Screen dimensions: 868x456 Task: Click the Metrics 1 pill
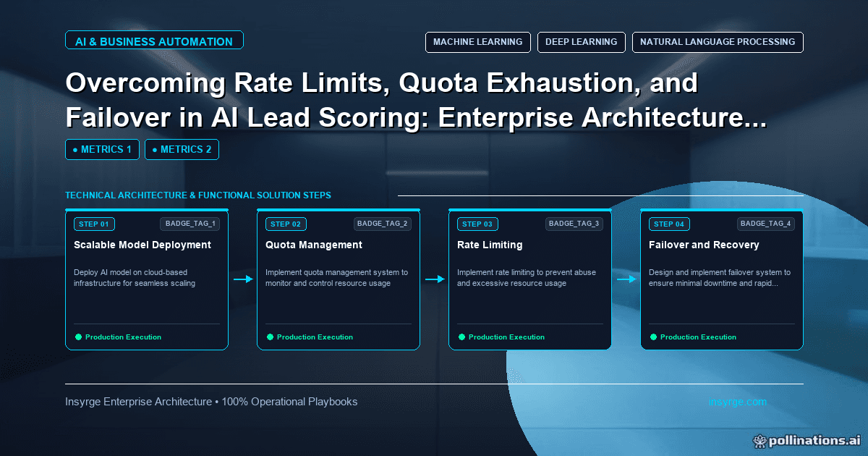pyautogui.click(x=102, y=149)
